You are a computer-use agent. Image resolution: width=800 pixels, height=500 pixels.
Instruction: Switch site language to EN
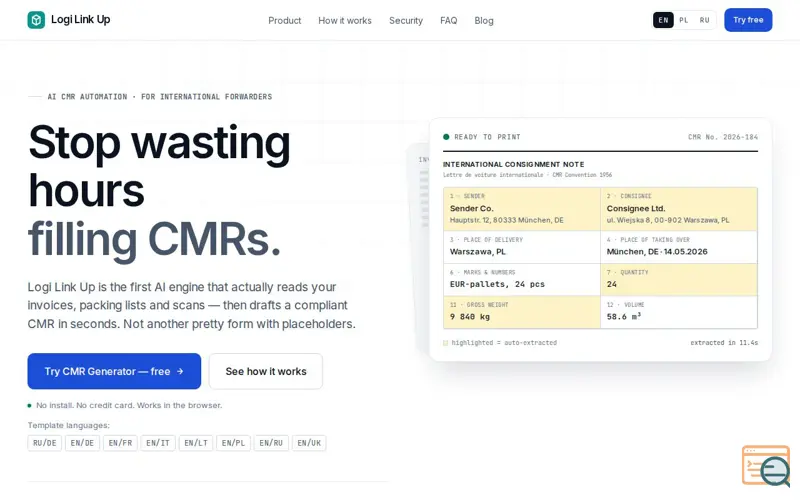tap(663, 20)
